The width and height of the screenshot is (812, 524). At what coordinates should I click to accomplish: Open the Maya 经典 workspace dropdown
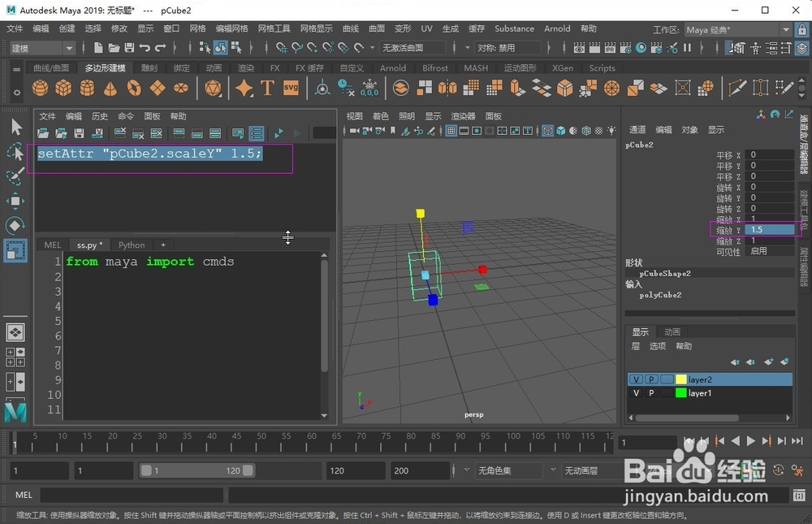[738, 29]
